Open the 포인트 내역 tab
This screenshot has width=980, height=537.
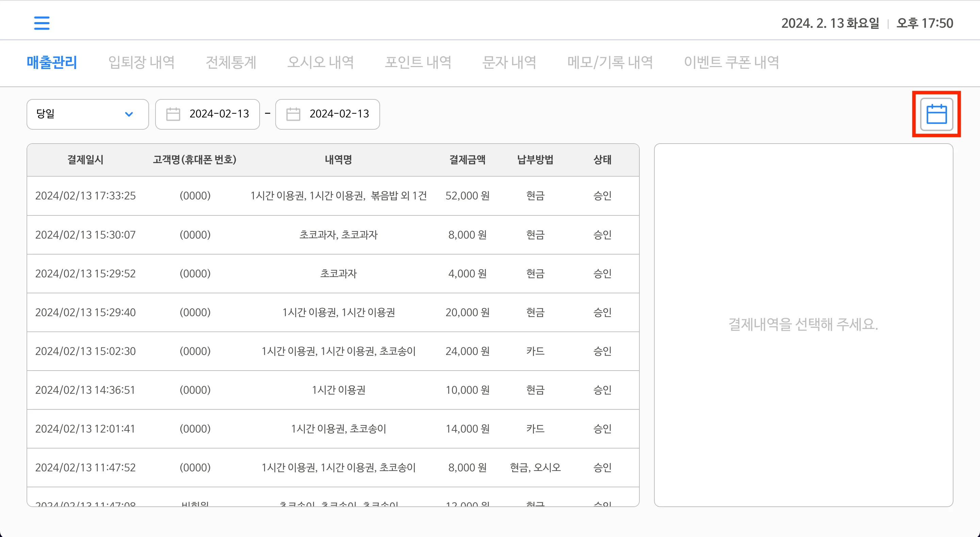click(418, 62)
